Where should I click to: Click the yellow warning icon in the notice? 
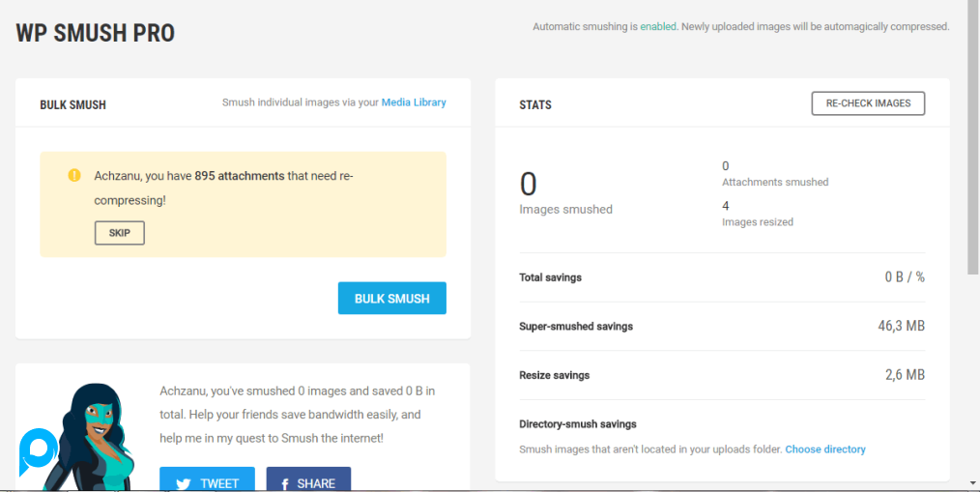74,176
